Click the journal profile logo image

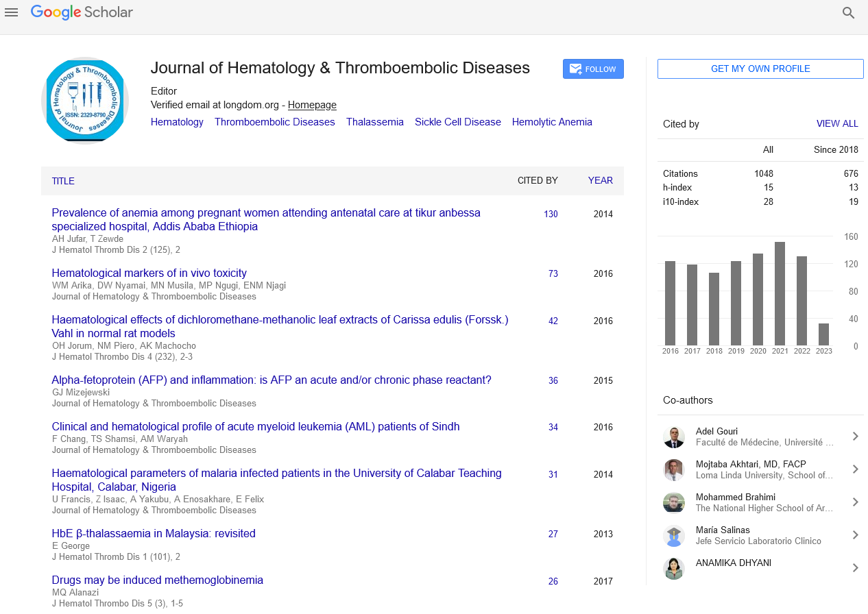85,101
